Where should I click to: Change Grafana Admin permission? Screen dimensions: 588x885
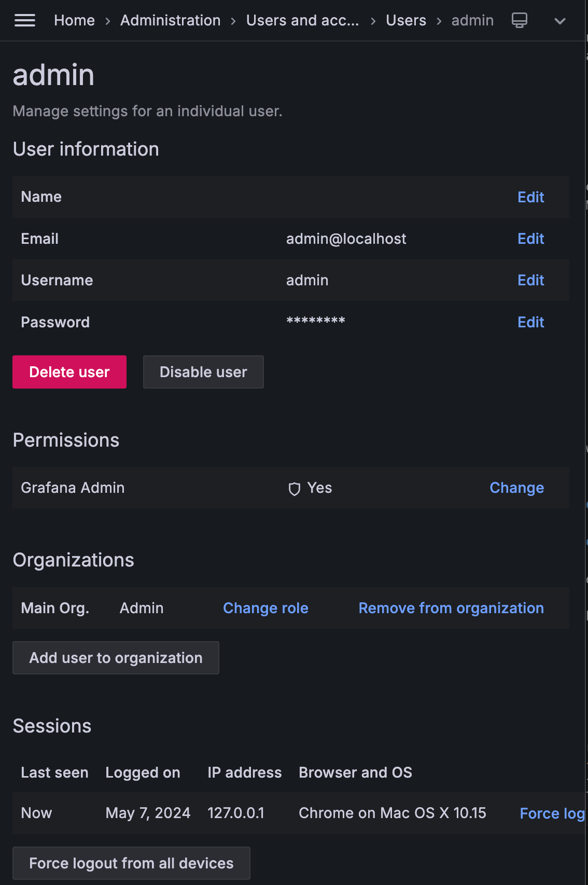pyautogui.click(x=516, y=488)
